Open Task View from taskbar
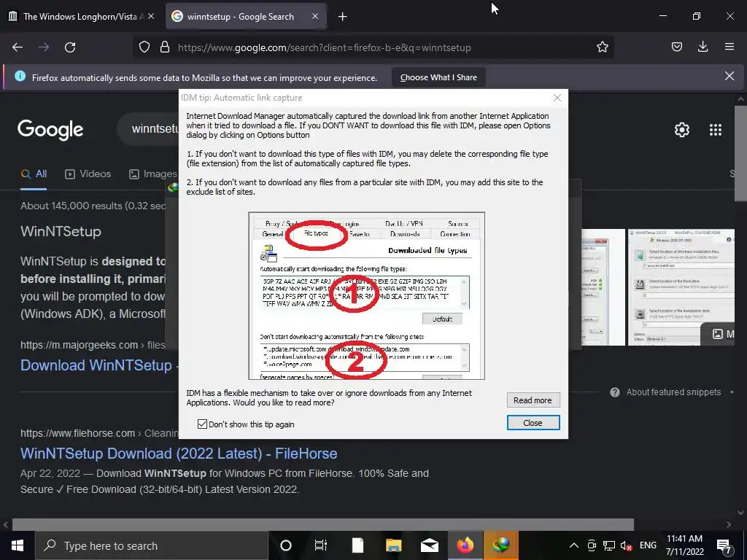Viewport: 747px width, 560px height. pyautogui.click(x=321, y=545)
